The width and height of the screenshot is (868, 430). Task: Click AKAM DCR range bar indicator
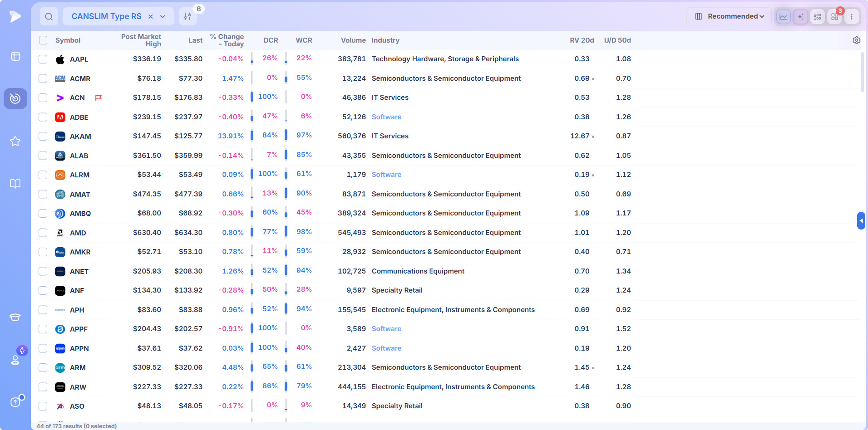pos(252,136)
